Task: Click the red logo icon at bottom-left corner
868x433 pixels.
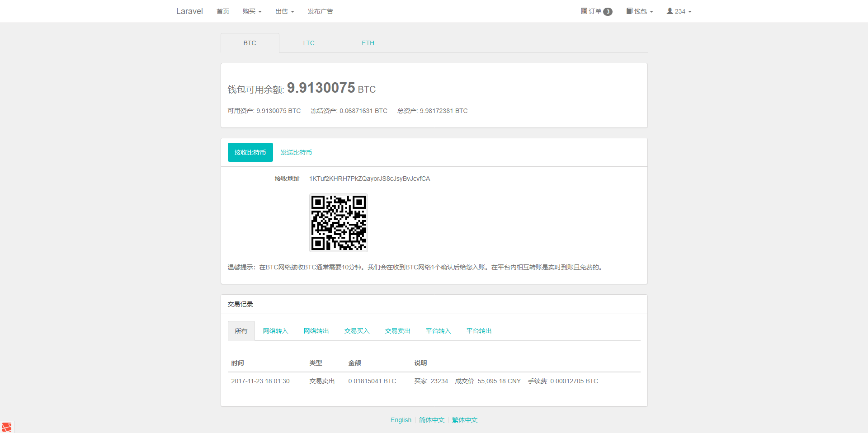Action: [x=7, y=427]
